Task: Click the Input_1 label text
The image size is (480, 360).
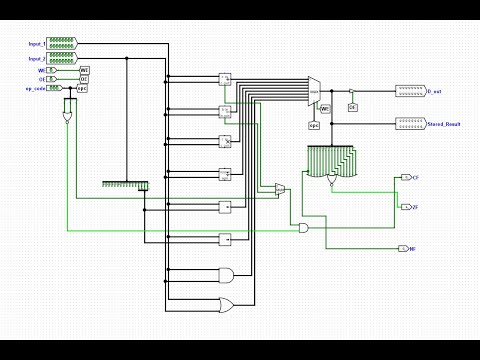Action: tap(37, 44)
